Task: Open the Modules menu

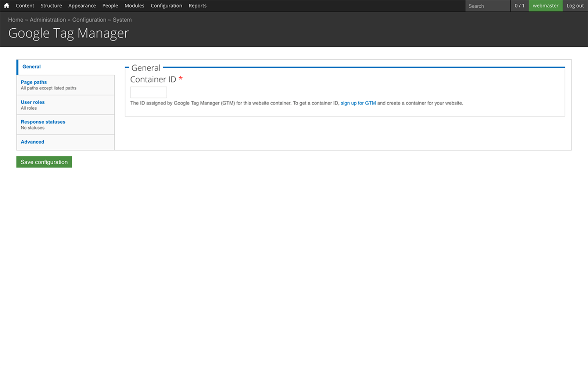Action: click(x=135, y=6)
